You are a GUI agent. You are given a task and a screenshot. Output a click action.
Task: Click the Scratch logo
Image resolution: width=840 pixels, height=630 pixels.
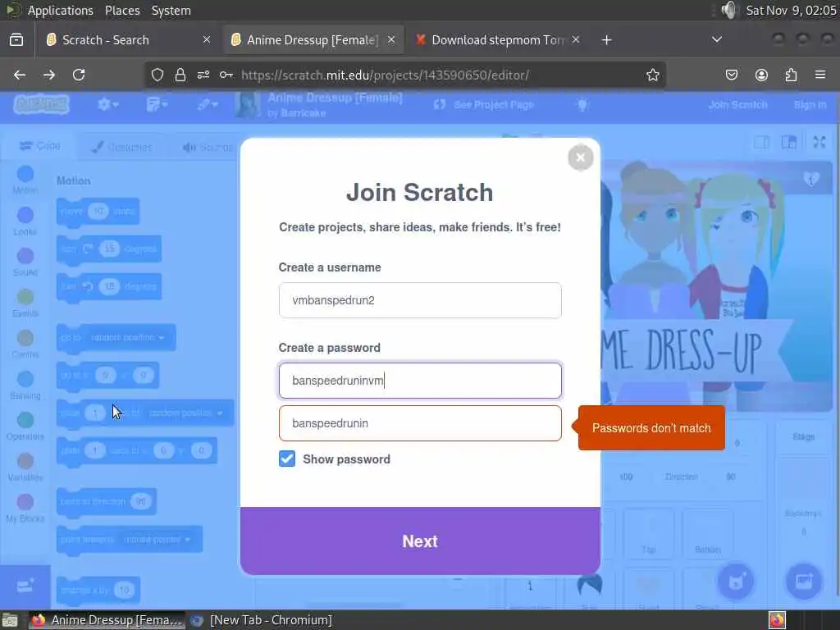(x=41, y=104)
